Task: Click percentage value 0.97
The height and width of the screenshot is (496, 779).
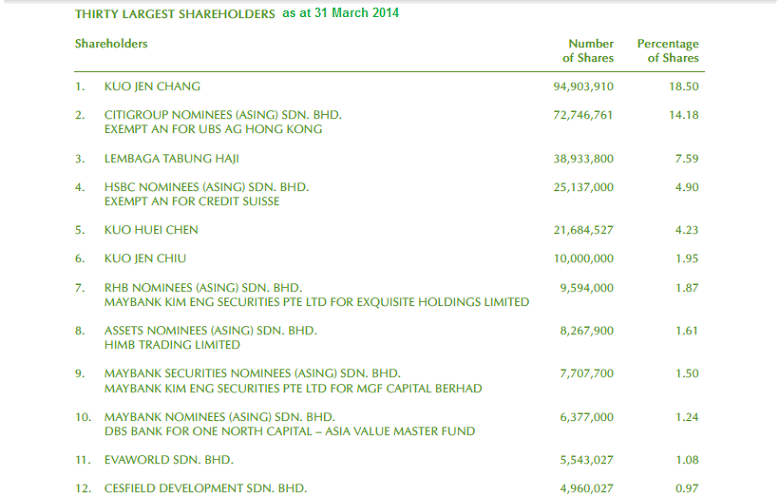Action: point(687,489)
